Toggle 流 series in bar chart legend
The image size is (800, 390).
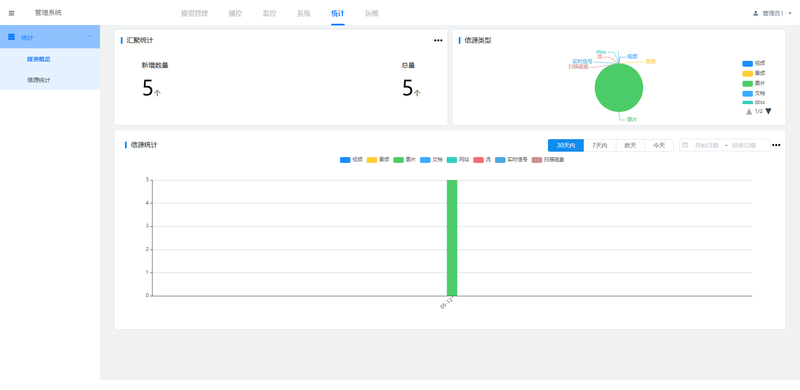point(482,160)
